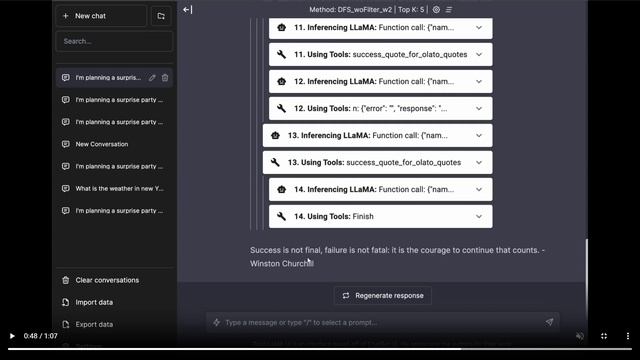Expand step 13 Inferencing LLaMA chevron
The image size is (640, 360).
pyautogui.click(x=479, y=136)
